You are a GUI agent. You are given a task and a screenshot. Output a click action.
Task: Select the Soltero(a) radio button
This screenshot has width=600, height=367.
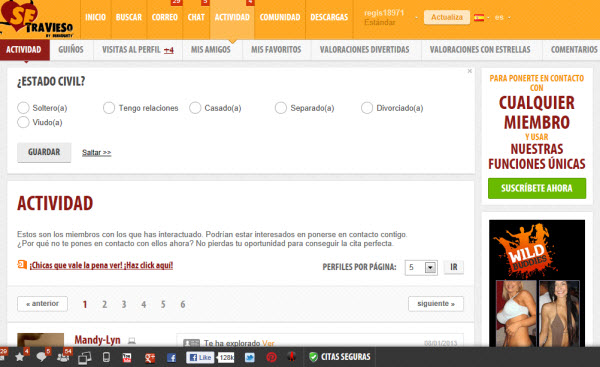[x=23, y=108]
